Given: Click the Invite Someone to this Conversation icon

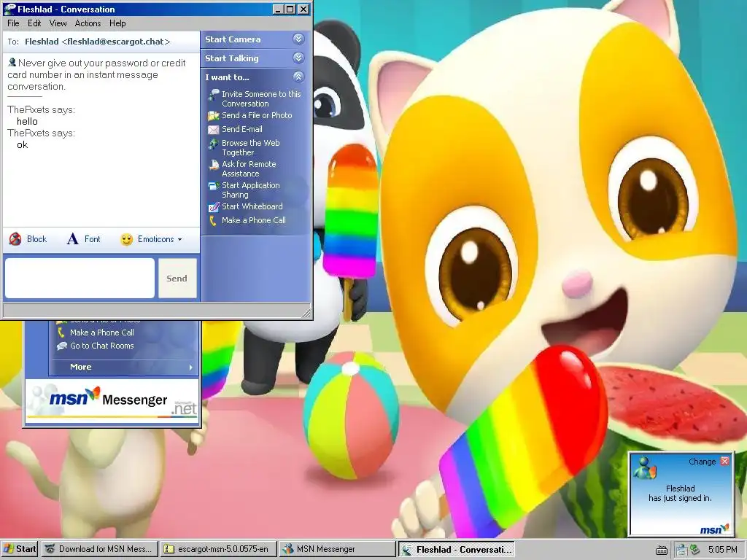Looking at the screenshot, I should tap(214, 95).
